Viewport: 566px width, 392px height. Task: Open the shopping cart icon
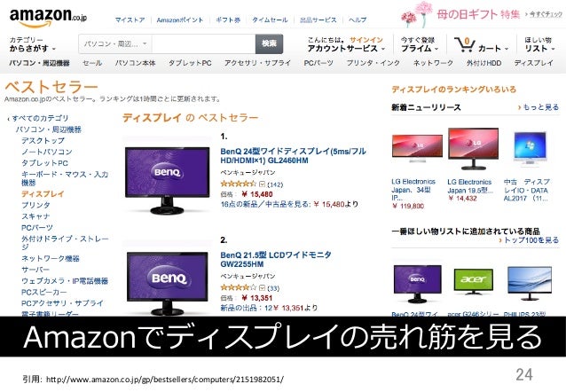coord(465,44)
